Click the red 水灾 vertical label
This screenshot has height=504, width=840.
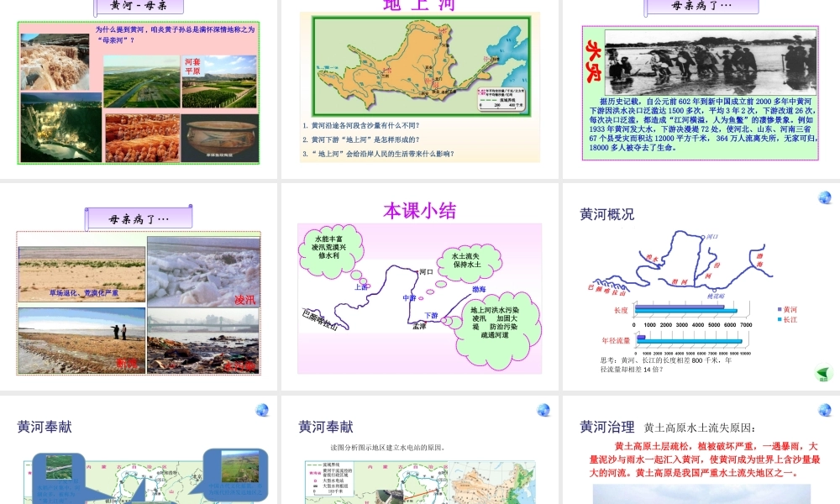[594, 61]
